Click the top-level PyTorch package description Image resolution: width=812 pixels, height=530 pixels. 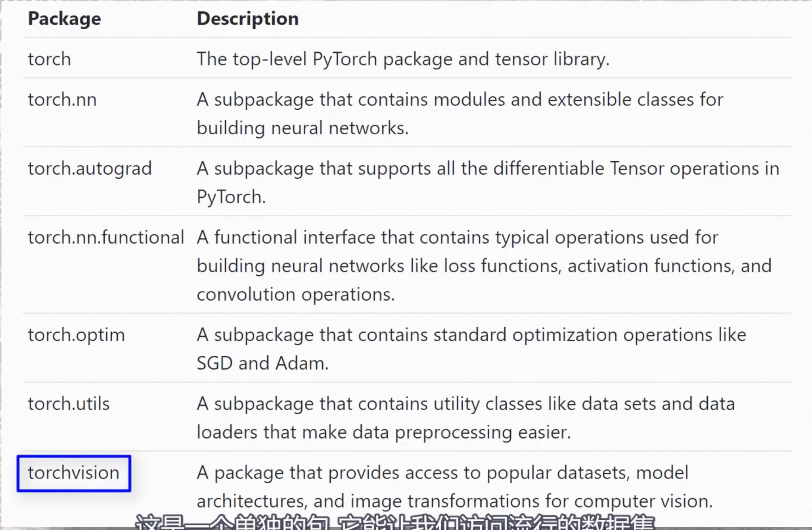coord(403,59)
